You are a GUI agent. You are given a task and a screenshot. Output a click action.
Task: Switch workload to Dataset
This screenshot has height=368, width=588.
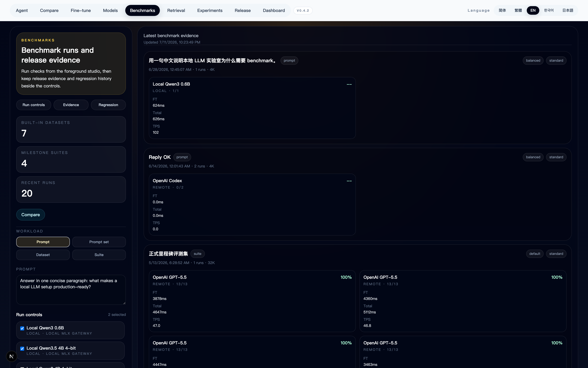(43, 255)
